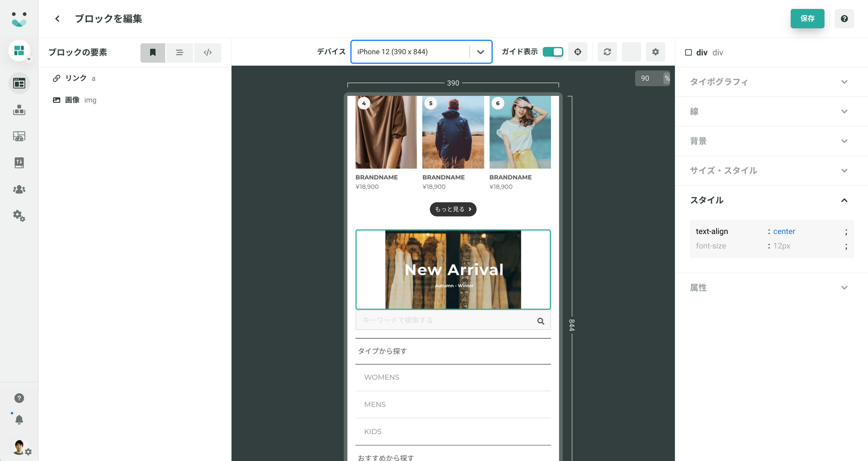Open preview settings gear icon
The height and width of the screenshot is (461, 868).
pos(655,52)
